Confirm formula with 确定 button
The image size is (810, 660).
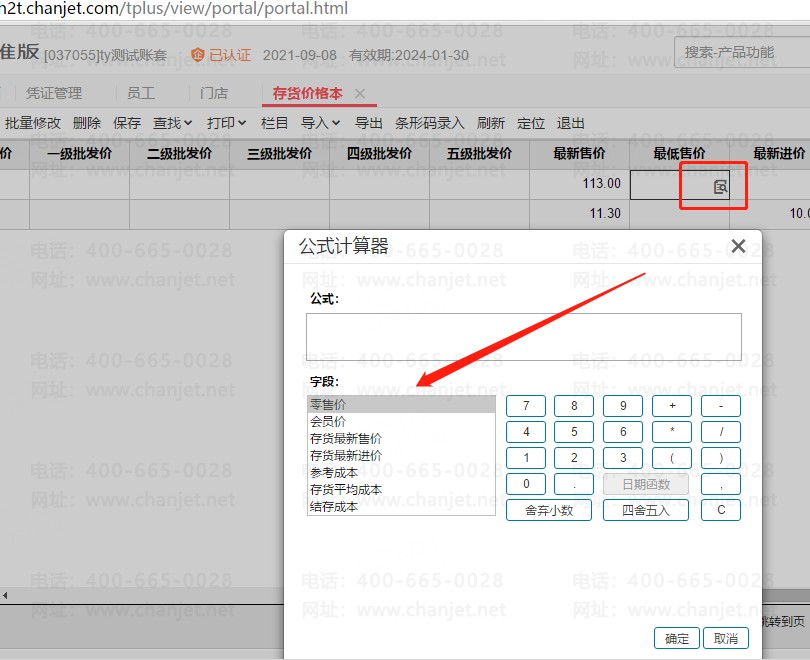coord(677,638)
